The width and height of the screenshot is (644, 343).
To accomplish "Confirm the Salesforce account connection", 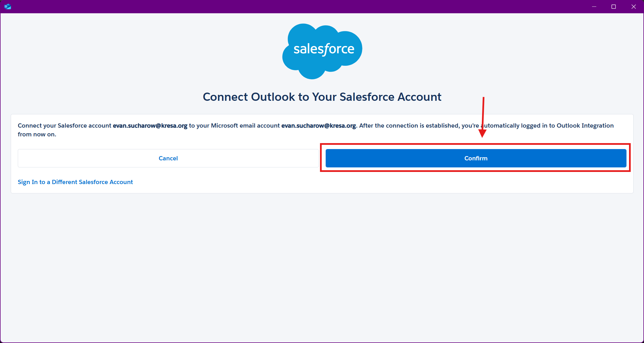I will (476, 158).
